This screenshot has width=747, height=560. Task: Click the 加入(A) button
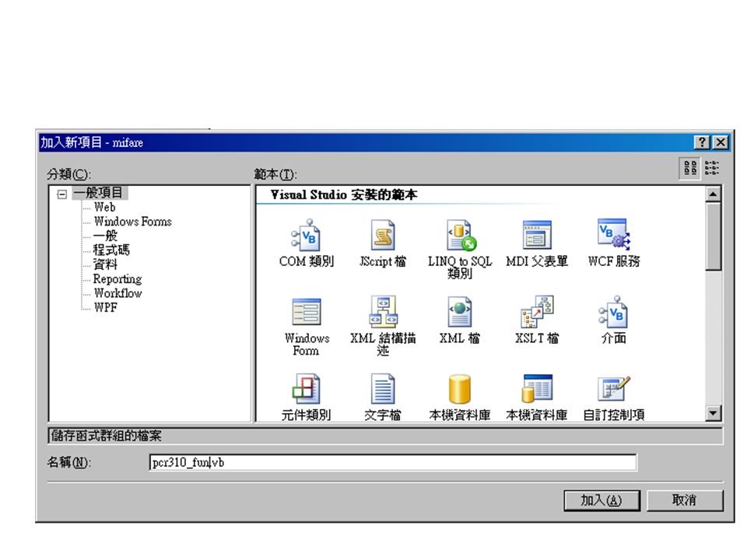[x=601, y=500]
